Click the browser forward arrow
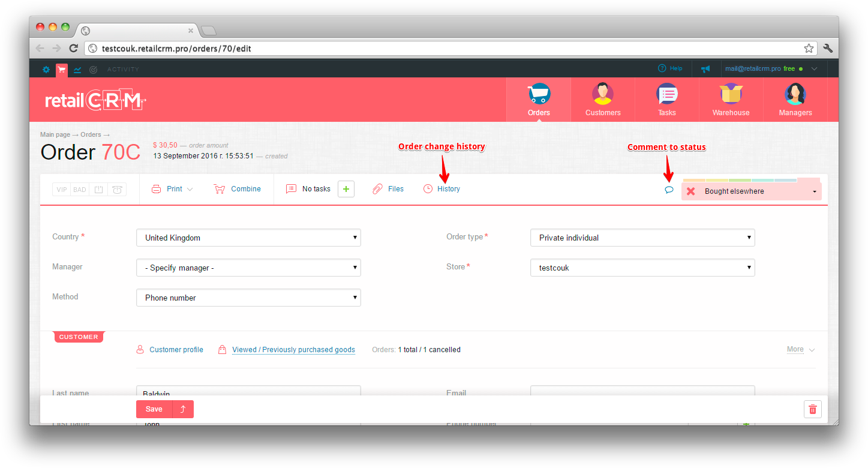The height and width of the screenshot is (468, 868). pos(56,48)
